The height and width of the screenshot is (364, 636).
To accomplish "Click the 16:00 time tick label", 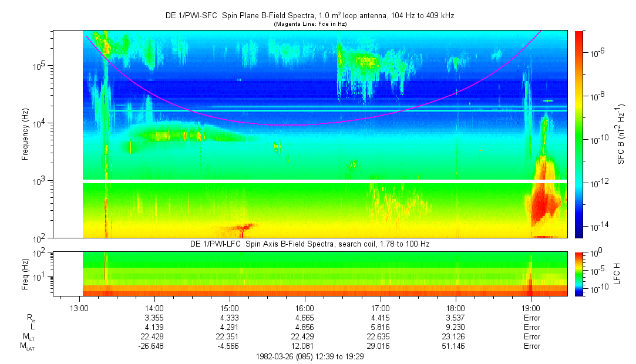I will (305, 308).
